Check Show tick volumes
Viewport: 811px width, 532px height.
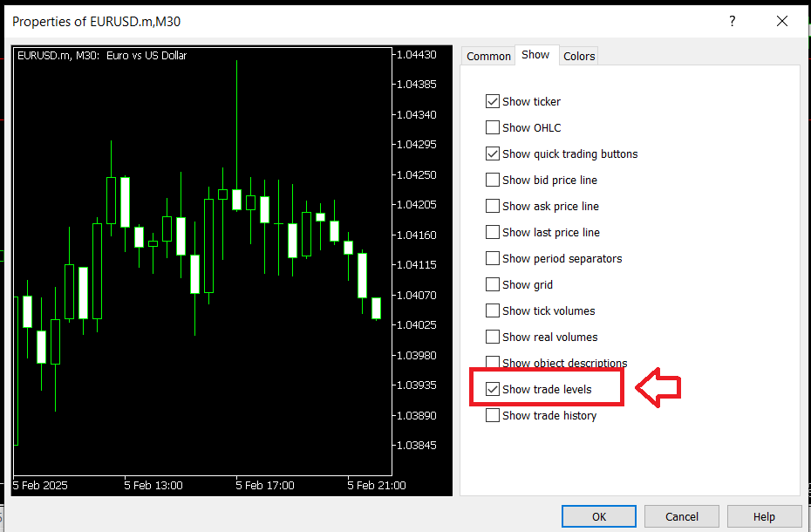493,311
